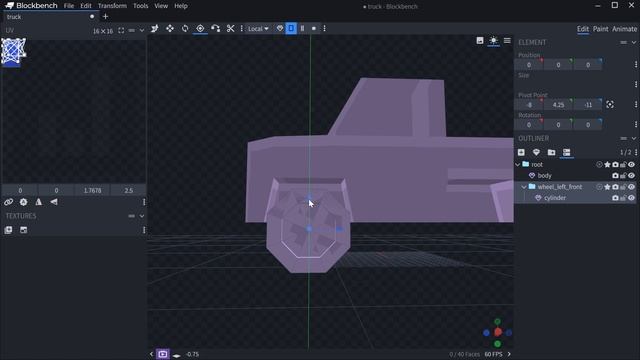Open the Edit menu
The image size is (640, 360).
pyautogui.click(x=86, y=6)
